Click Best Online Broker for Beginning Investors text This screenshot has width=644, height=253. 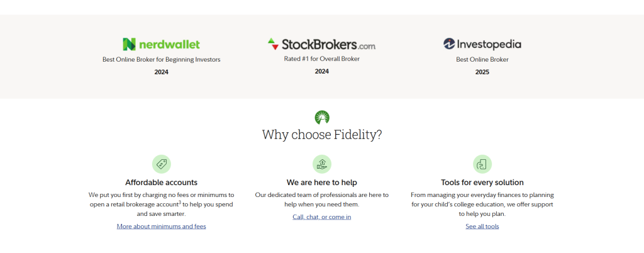coord(162,60)
